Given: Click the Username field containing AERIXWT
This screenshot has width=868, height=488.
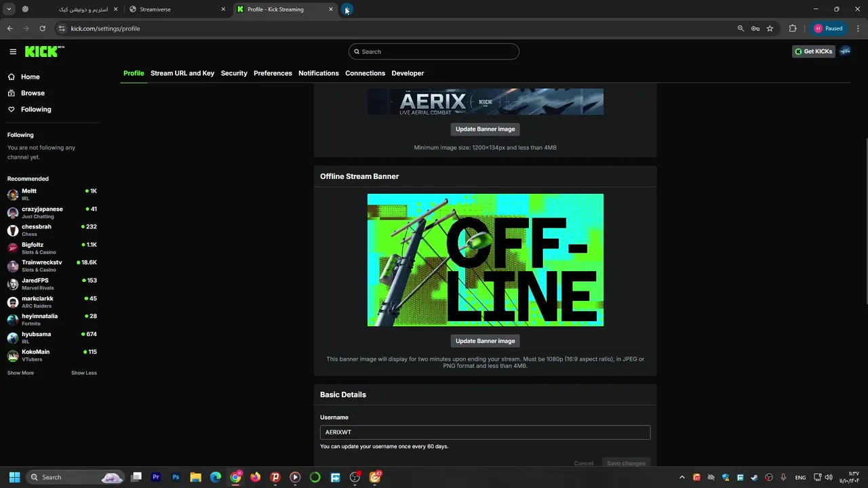Looking at the screenshot, I should 485,432.
